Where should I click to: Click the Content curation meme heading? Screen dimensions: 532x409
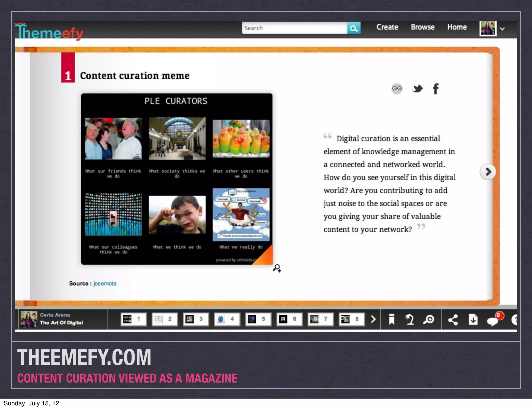point(135,76)
